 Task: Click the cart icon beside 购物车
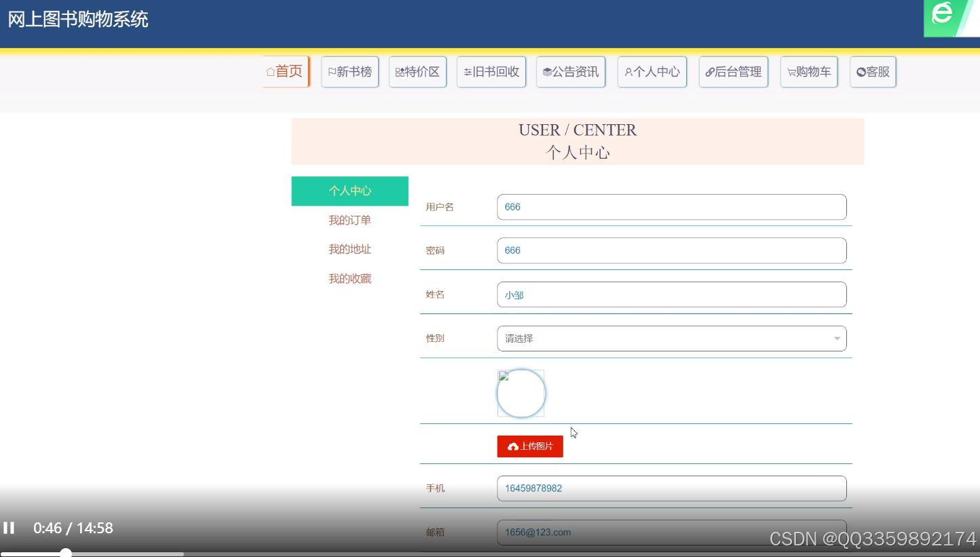(791, 72)
